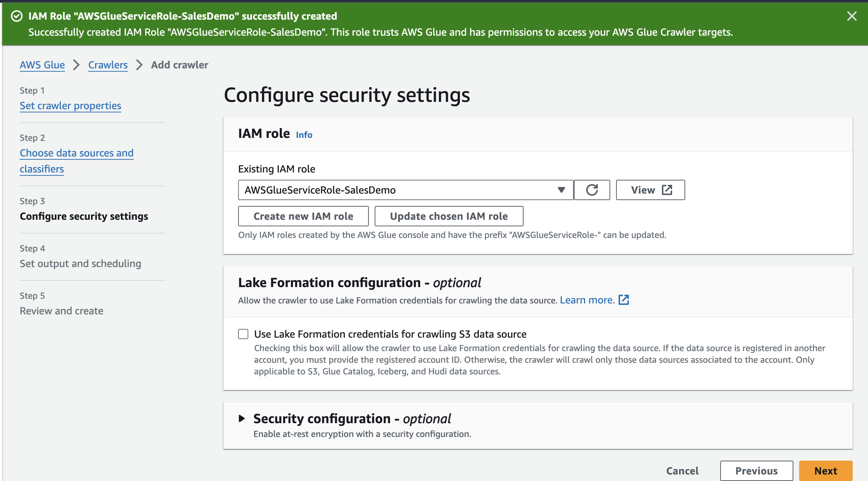
Task: Enable Lake Formation credentials checkbox
Action: 243,334
